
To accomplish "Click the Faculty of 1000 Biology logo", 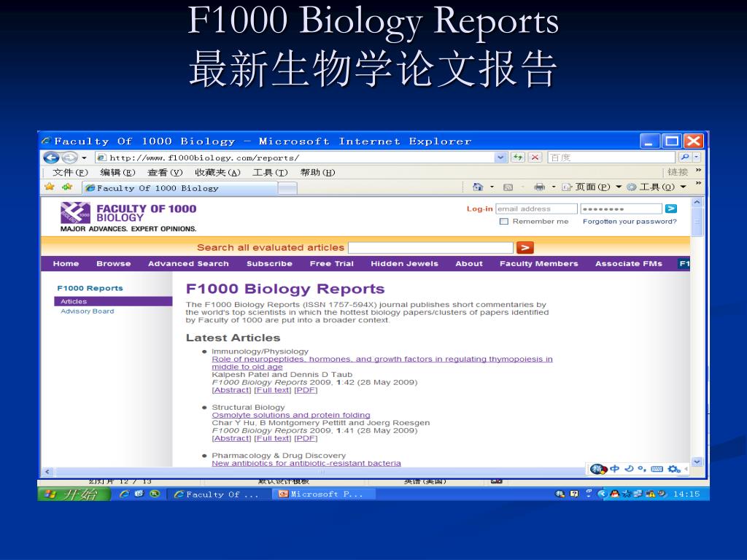I will tap(128, 217).
